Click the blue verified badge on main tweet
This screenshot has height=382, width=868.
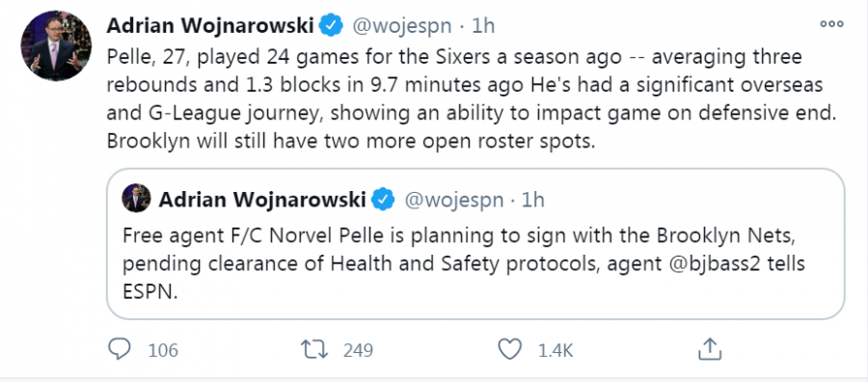[332, 25]
